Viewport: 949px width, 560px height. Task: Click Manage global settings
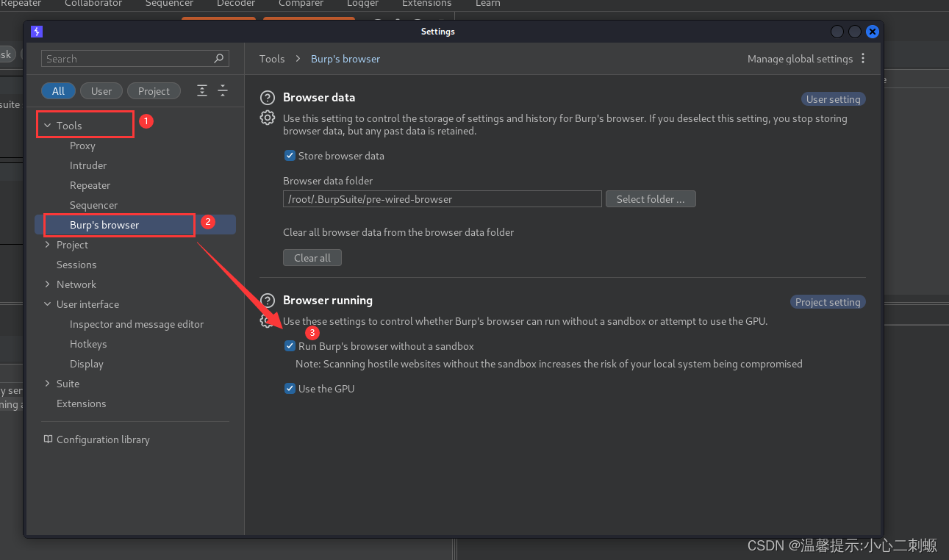[x=800, y=59]
